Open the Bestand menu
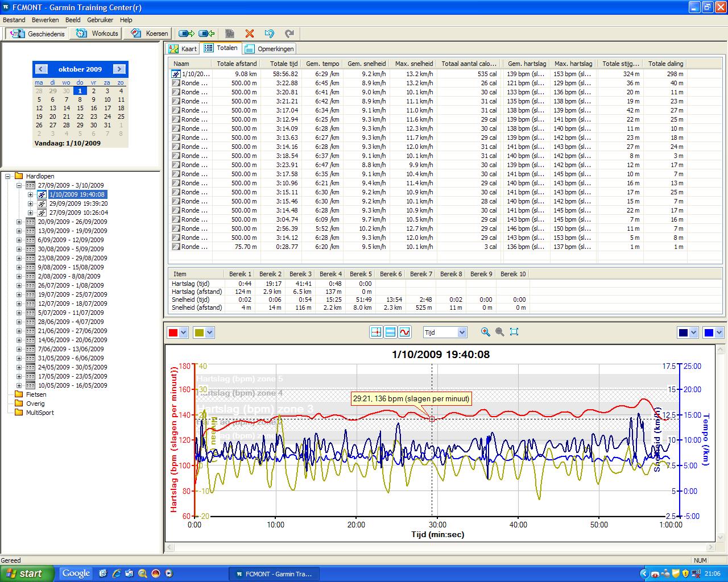 click(x=14, y=20)
